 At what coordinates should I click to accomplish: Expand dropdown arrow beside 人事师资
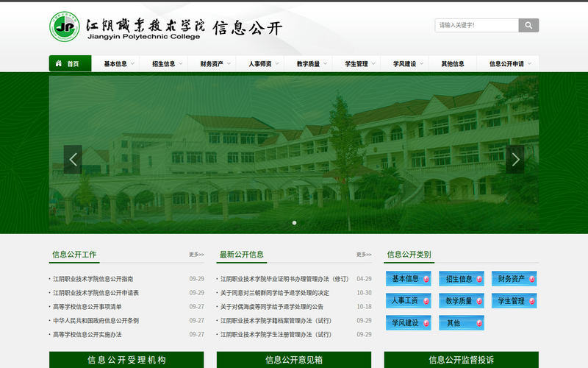click(x=277, y=64)
